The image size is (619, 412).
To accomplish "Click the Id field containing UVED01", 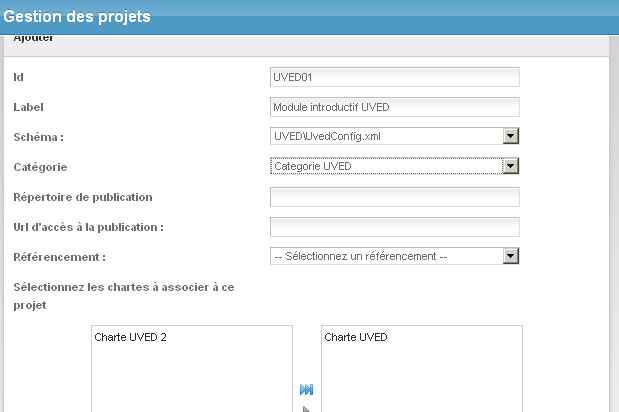I will (395, 77).
